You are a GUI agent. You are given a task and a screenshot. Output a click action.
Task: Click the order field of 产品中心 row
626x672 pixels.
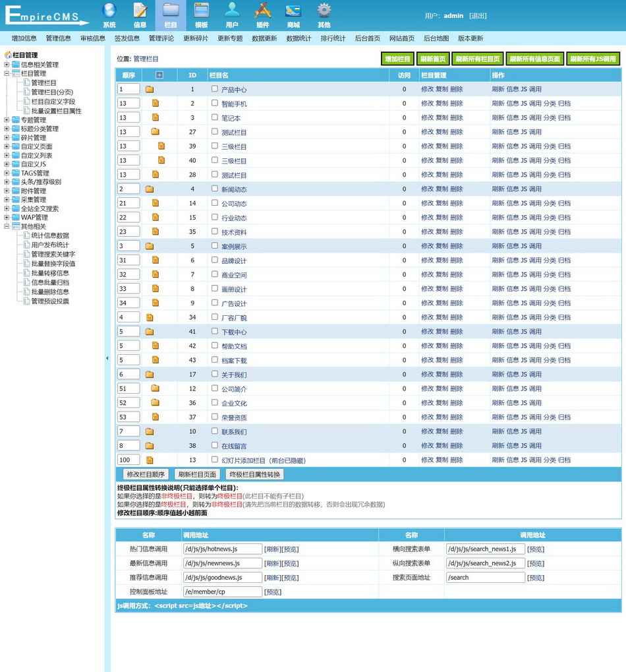[128, 89]
